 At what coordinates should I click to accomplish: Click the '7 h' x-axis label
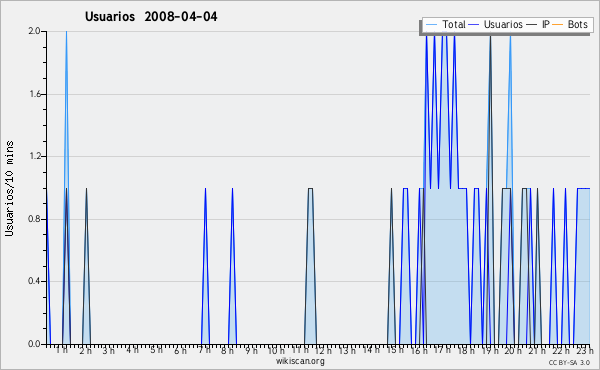pyautogui.click(x=204, y=350)
